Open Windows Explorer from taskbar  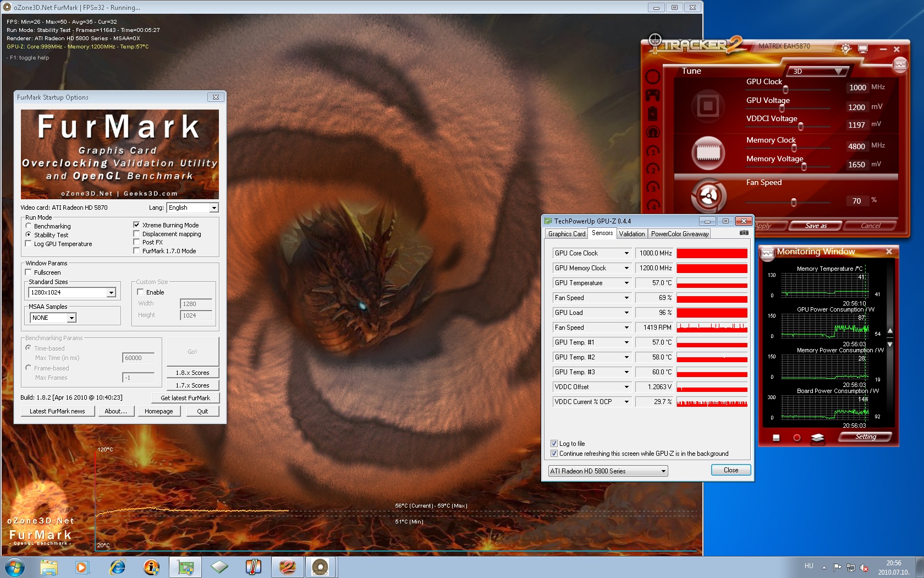click(x=48, y=567)
